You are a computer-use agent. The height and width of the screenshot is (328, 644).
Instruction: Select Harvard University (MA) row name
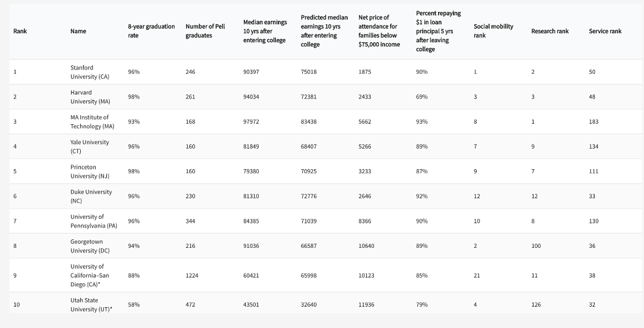click(x=90, y=97)
